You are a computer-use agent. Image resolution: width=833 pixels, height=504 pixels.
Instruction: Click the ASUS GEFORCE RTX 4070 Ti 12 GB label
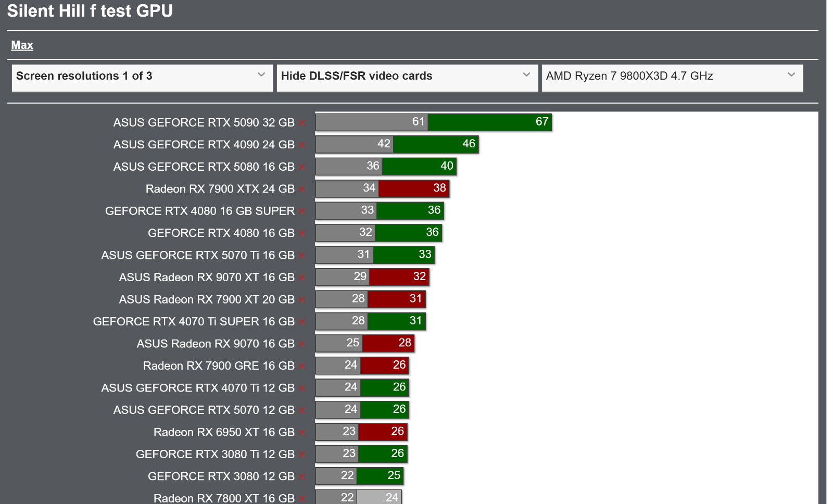point(198,388)
